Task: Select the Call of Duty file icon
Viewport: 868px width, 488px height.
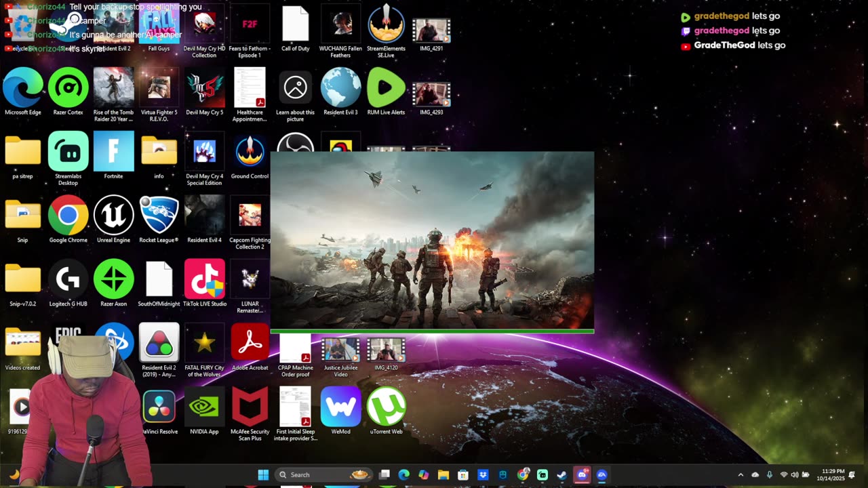Action: tap(295, 28)
